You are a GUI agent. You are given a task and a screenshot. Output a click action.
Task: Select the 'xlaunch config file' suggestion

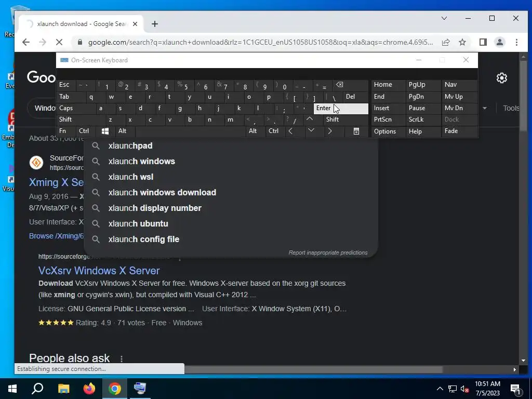click(x=231, y=240)
